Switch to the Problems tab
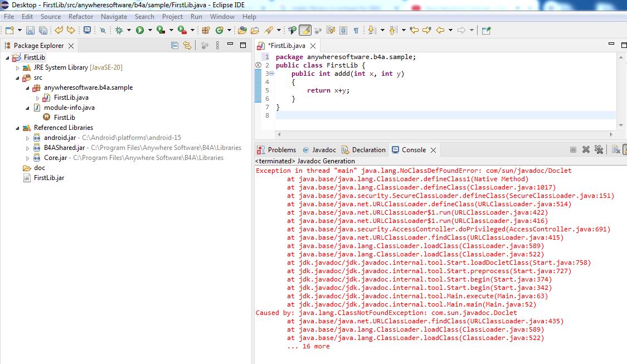627x364 pixels. click(x=277, y=150)
